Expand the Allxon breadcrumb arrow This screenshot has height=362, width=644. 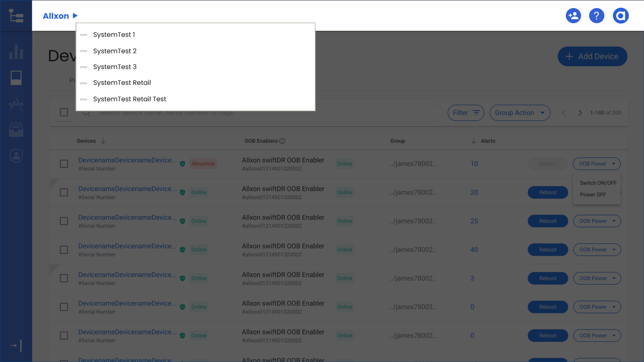click(75, 16)
